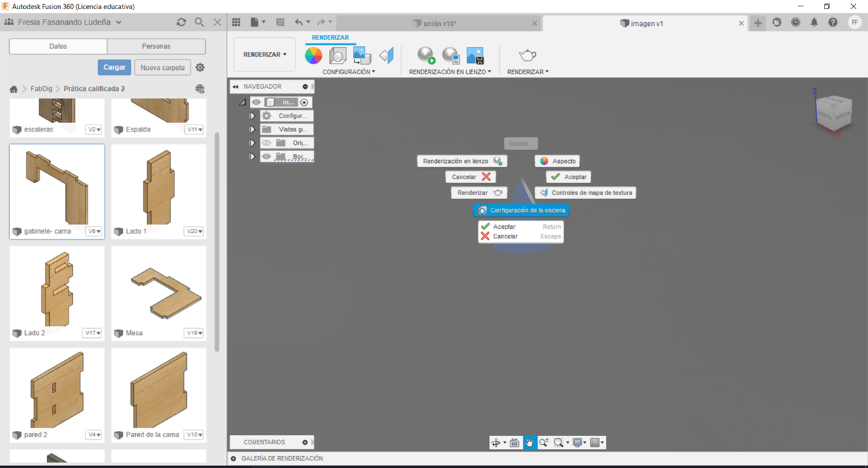Save the design with the floppy icon

[x=281, y=22]
